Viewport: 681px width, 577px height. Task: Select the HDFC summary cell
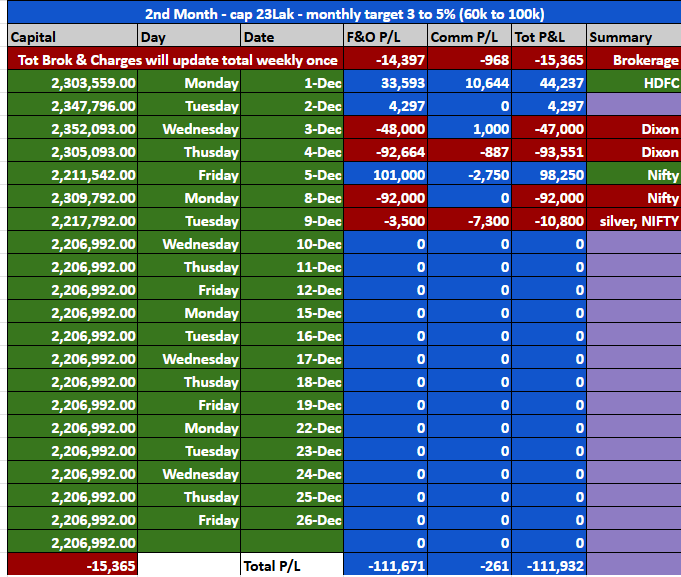pyautogui.click(x=634, y=82)
